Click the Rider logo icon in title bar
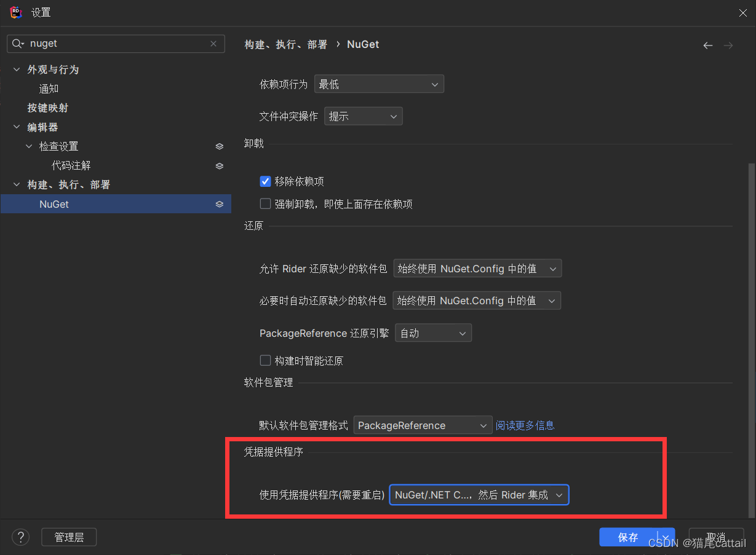This screenshot has width=756, height=555. pos(16,12)
